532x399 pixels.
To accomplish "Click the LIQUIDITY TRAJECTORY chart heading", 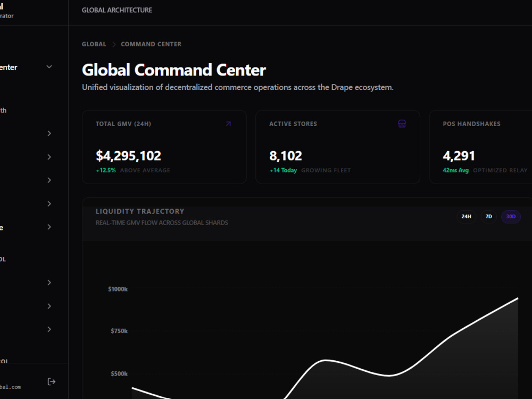I will [140, 211].
